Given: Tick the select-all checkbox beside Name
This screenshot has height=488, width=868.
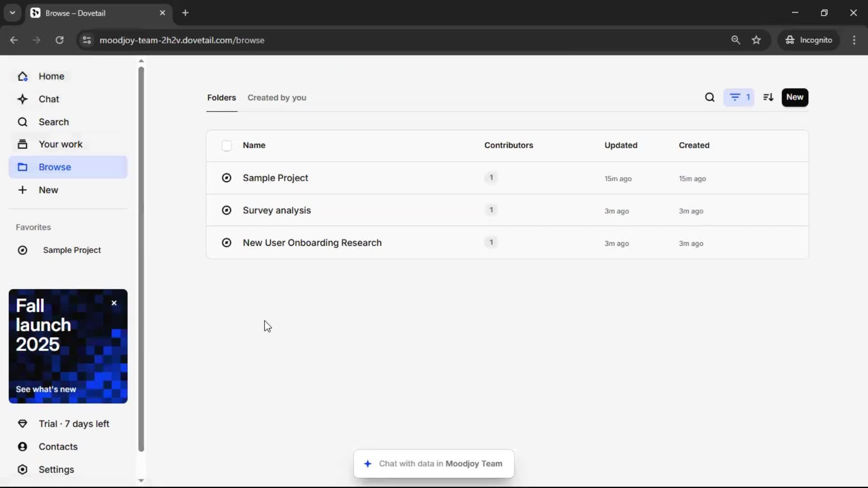Looking at the screenshot, I should coord(226,145).
